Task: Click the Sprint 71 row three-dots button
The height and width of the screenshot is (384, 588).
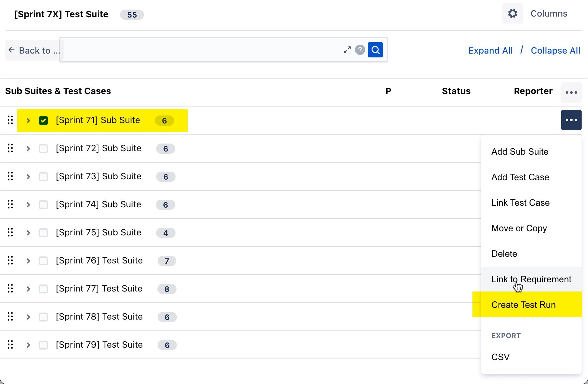Action: pos(571,120)
